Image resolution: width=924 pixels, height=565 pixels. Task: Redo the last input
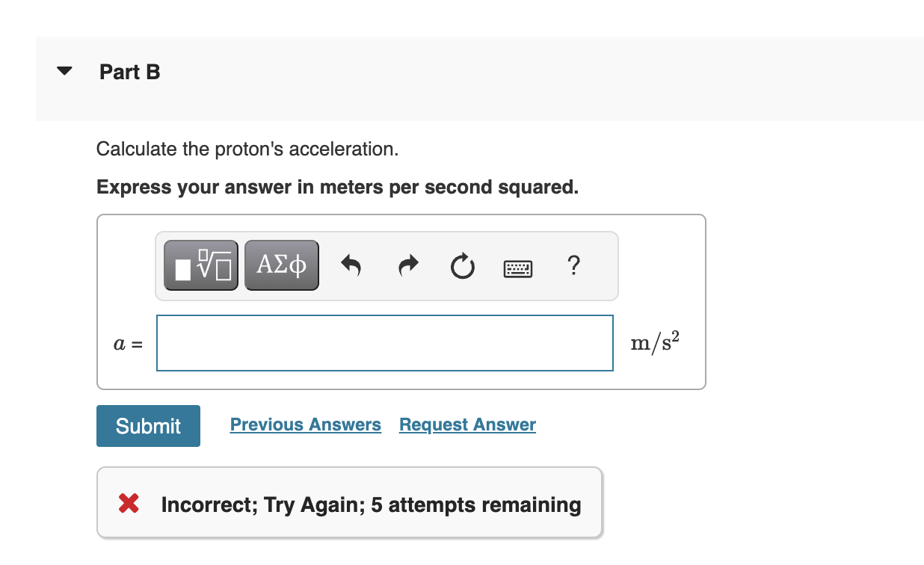click(407, 265)
